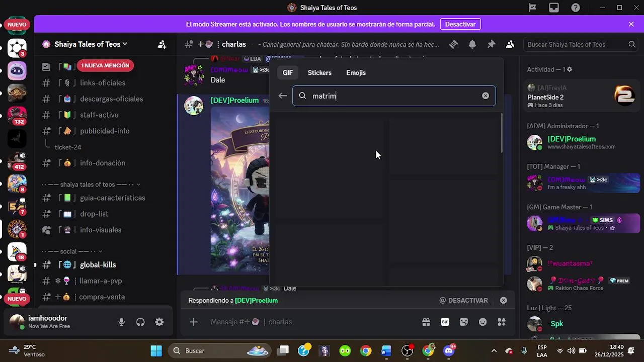644x362 pixels.
Task: Open Windows Start menu
Action: coord(156,350)
